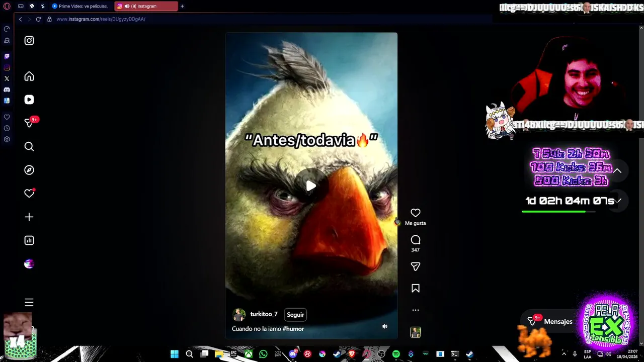The image size is (644, 362).
Task: Open GX Cleaner in sidebar
Action: pos(7,40)
